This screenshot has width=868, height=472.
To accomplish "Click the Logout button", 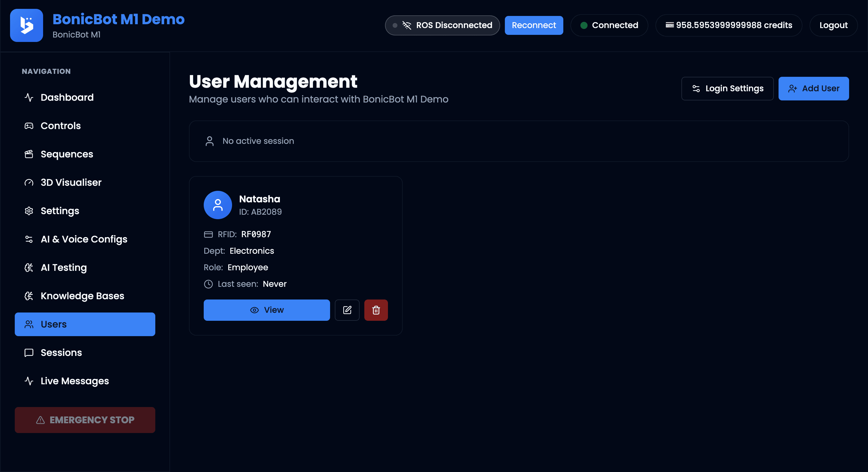I will point(833,25).
